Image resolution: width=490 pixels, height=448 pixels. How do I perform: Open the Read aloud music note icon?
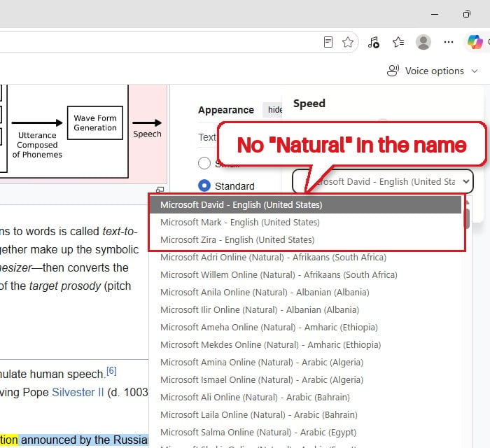[373, 42]
